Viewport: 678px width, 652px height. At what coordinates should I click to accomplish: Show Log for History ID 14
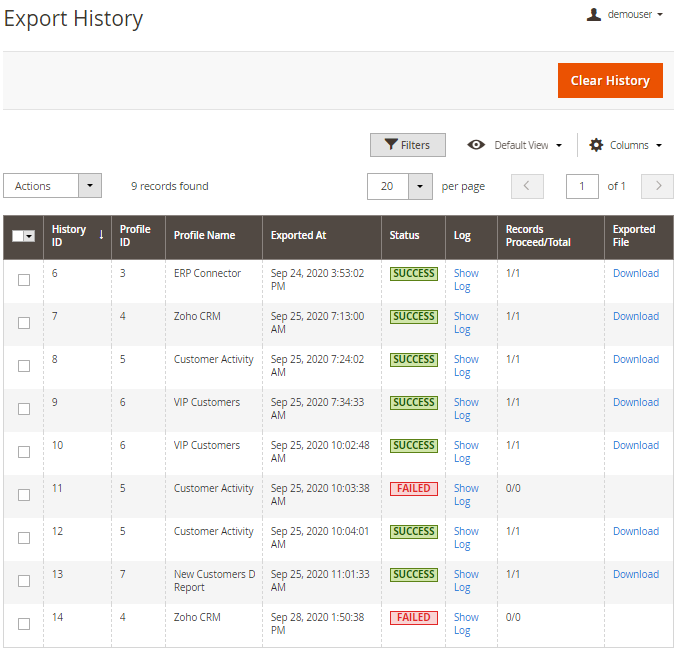point(465,624)
